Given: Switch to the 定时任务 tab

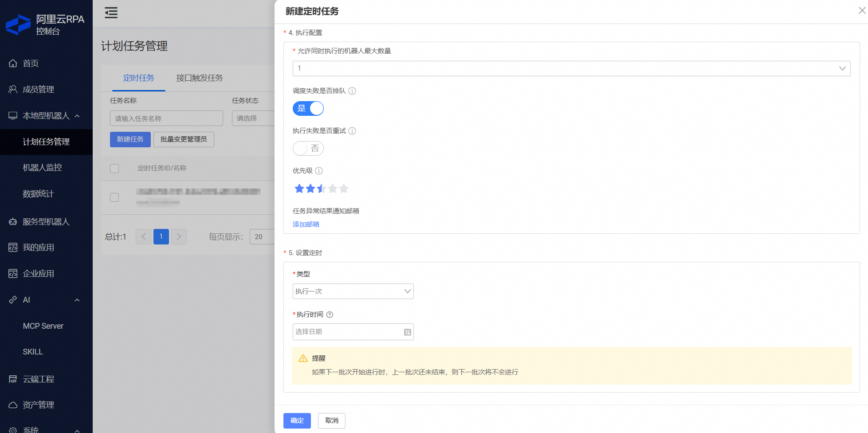Looking at the screenshot, I should click(x=139, y=78).
